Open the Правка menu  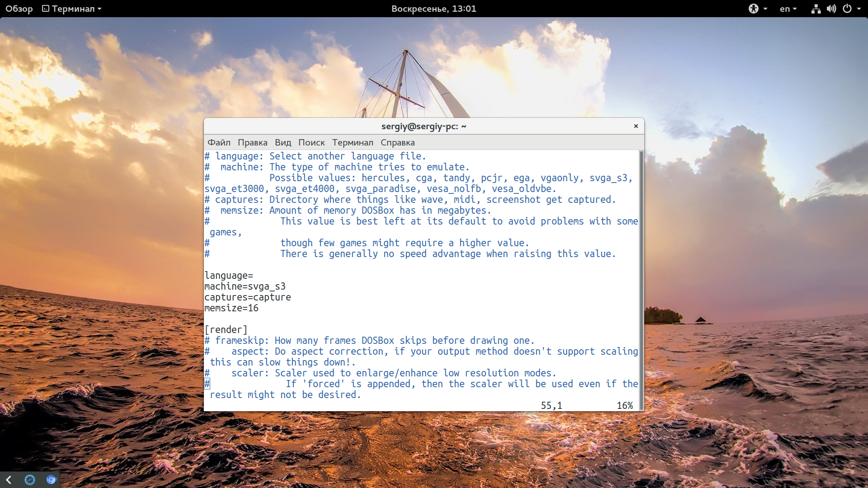pyautogui.click(x=252, y=142)
